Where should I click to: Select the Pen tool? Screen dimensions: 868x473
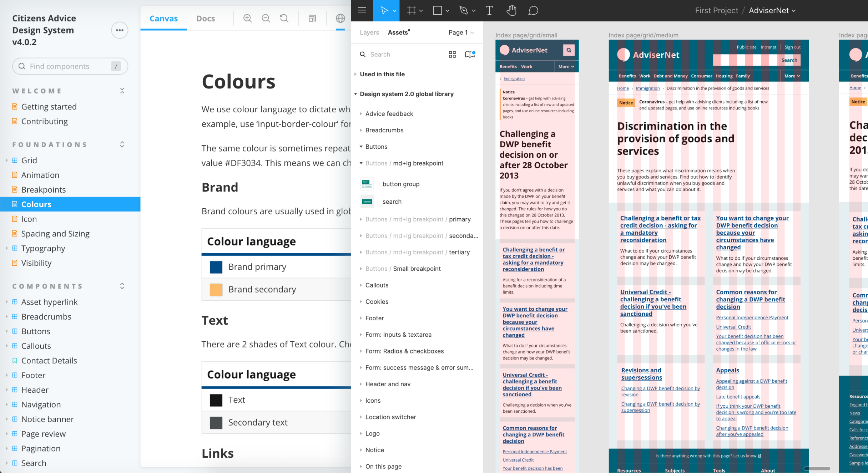click(x=464, y=10)
